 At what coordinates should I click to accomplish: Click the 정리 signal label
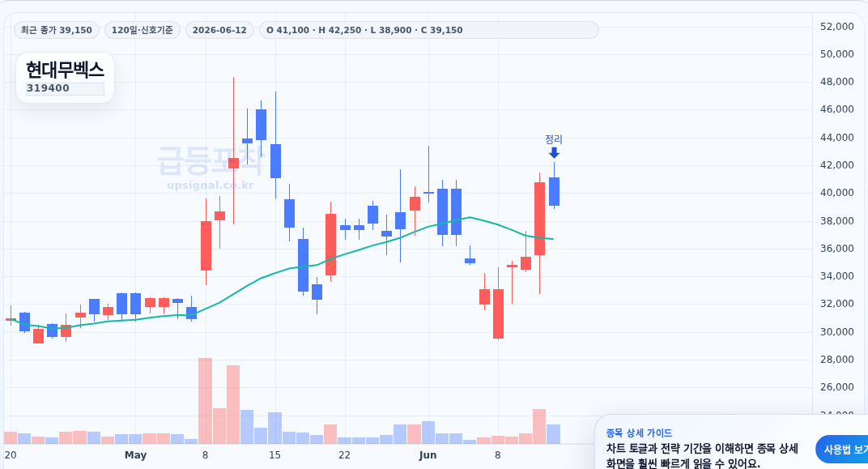point(554,139)
